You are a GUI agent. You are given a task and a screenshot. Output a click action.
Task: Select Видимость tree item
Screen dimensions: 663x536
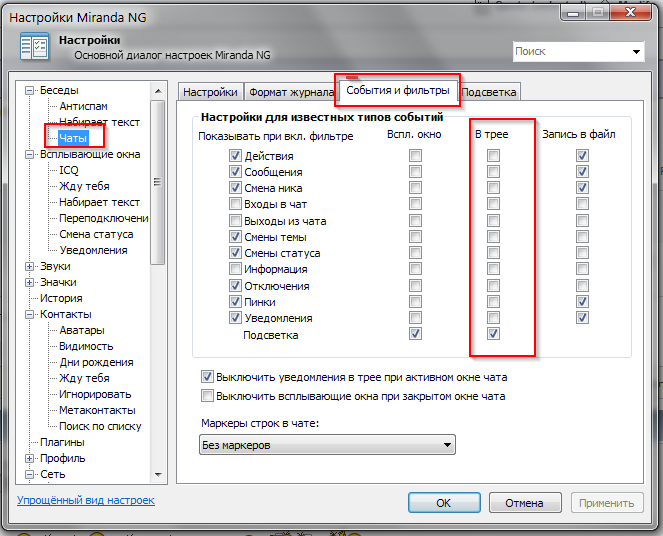click(86, 347)
